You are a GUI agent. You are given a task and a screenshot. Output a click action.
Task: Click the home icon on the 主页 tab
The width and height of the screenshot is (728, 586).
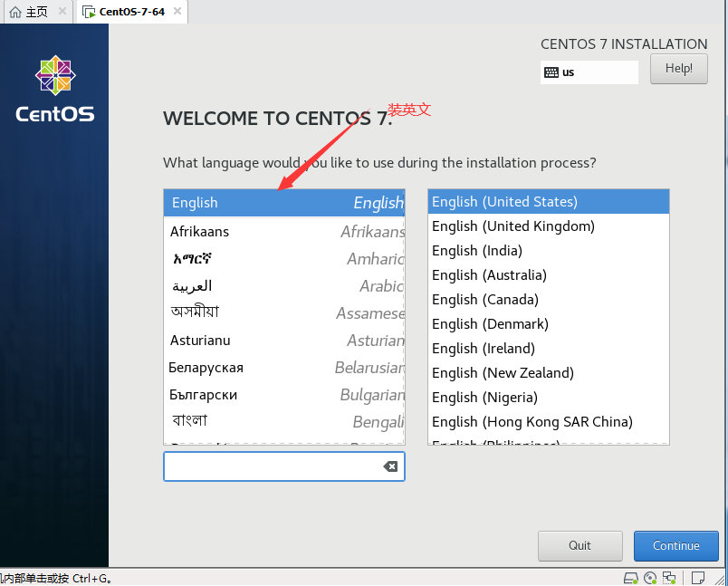click(15, 12)
